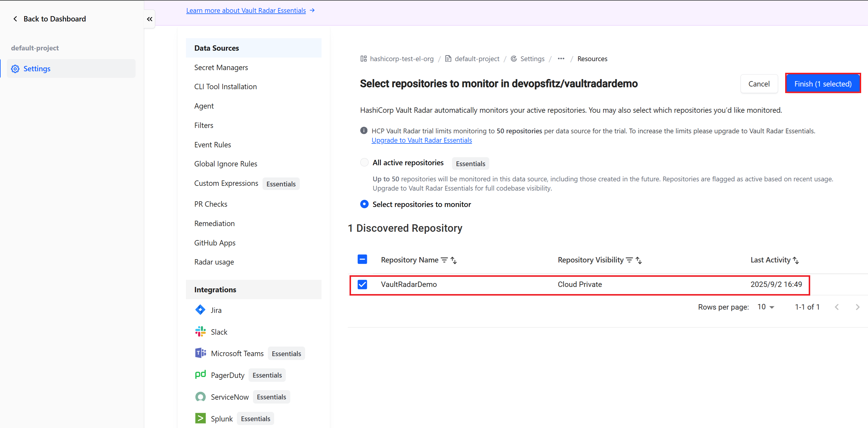Click the Jira integration icon
Screen dimensions: 868x428
click(200, 310)
